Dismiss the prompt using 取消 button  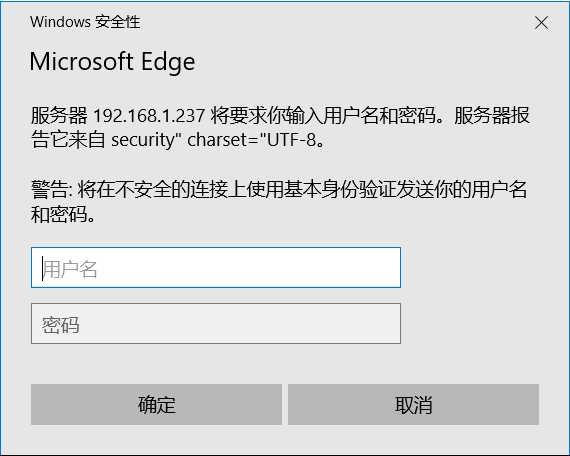coord(413,404)
